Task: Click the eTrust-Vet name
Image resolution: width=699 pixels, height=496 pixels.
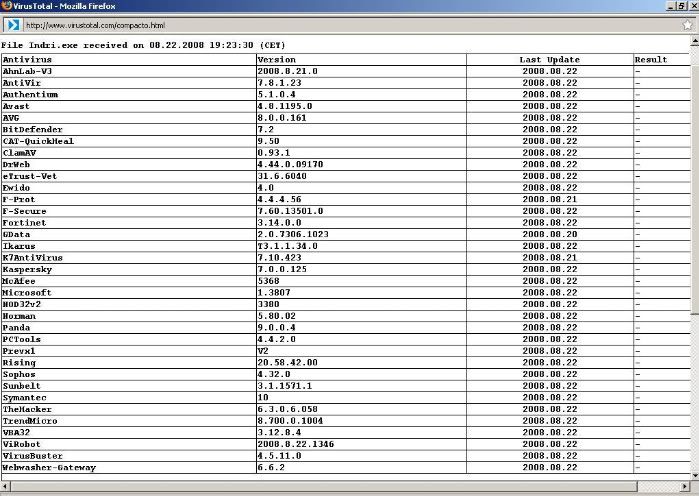Action: (x=30, y=176)
